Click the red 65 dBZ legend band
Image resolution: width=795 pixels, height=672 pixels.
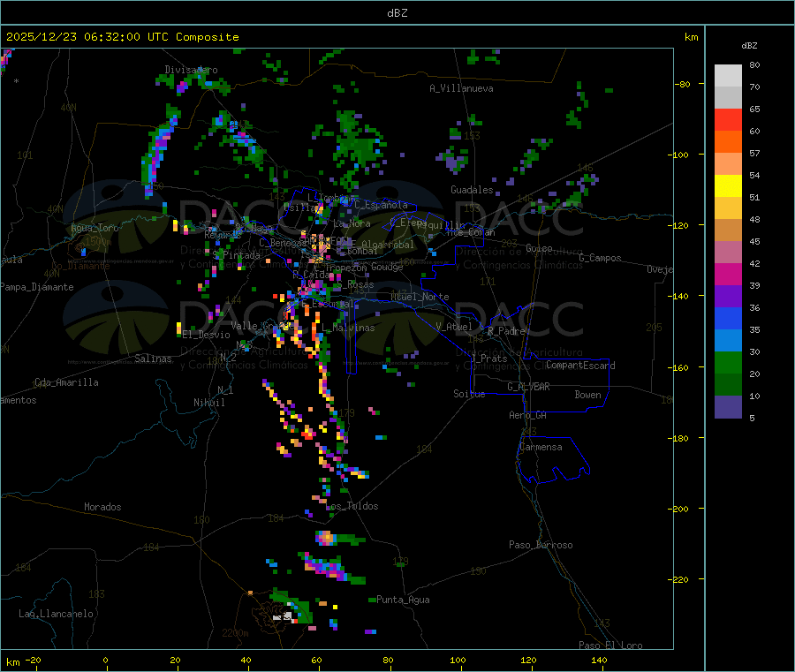[728, 119]
